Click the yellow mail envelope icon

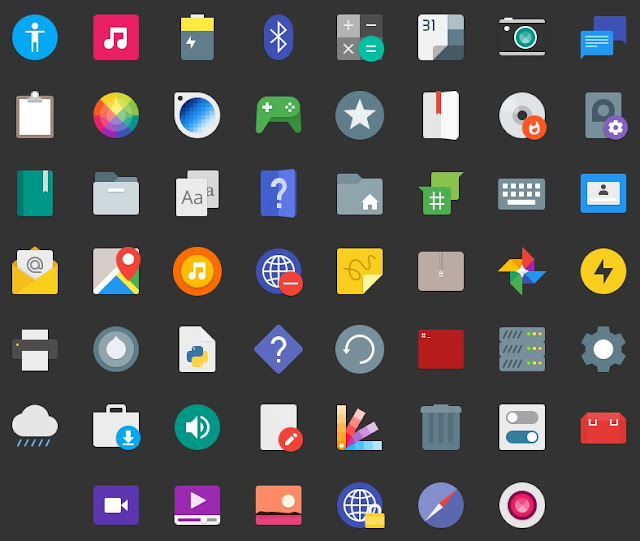(x=35, y=270)
